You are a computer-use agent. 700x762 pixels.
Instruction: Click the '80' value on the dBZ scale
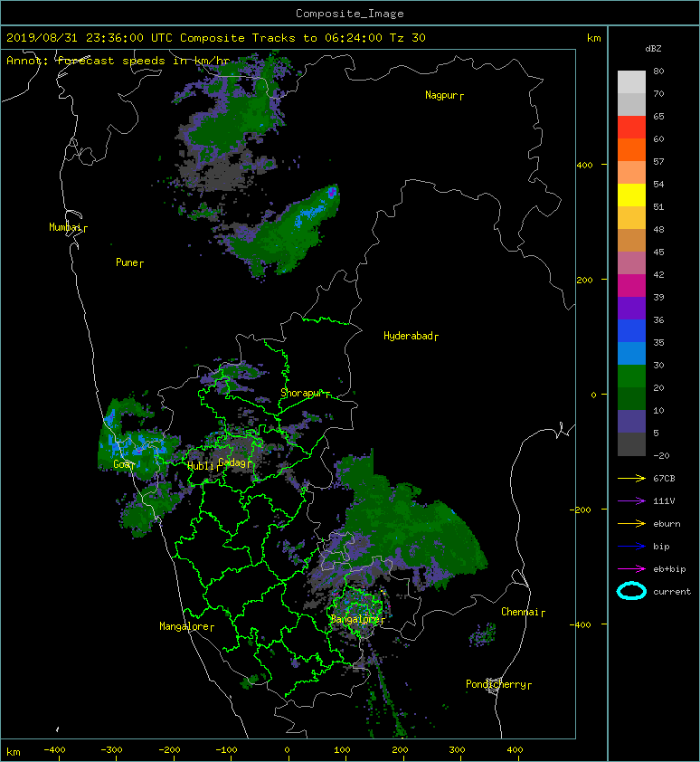click(x=658, y=71)
